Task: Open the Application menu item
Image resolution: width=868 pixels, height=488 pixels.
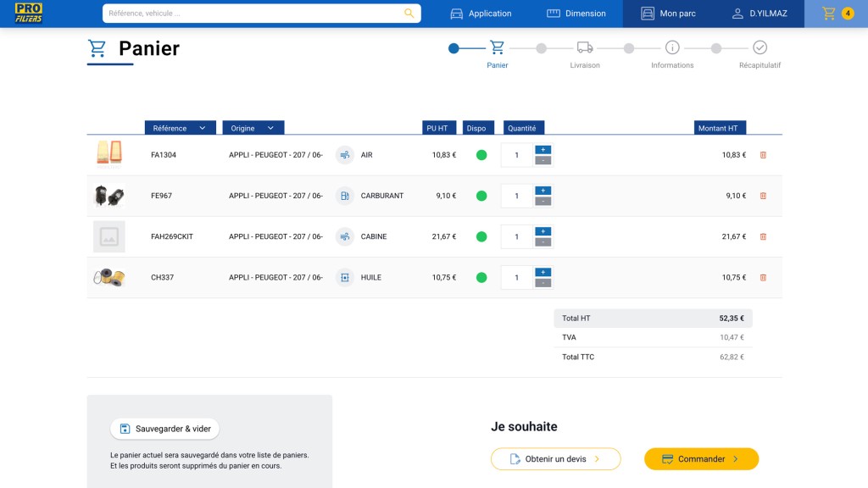Action: pyautogui.click(x=481, y=14)
